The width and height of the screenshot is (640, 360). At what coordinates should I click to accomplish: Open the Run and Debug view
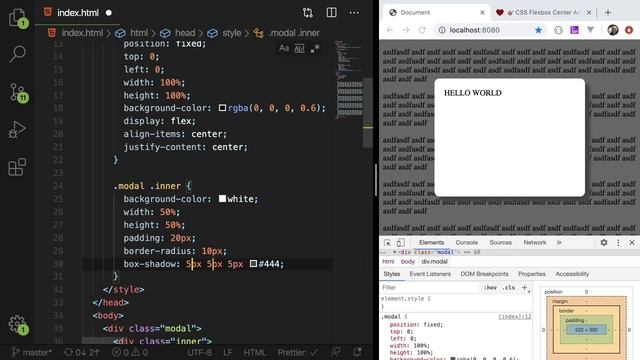click(x=17, y=129)
